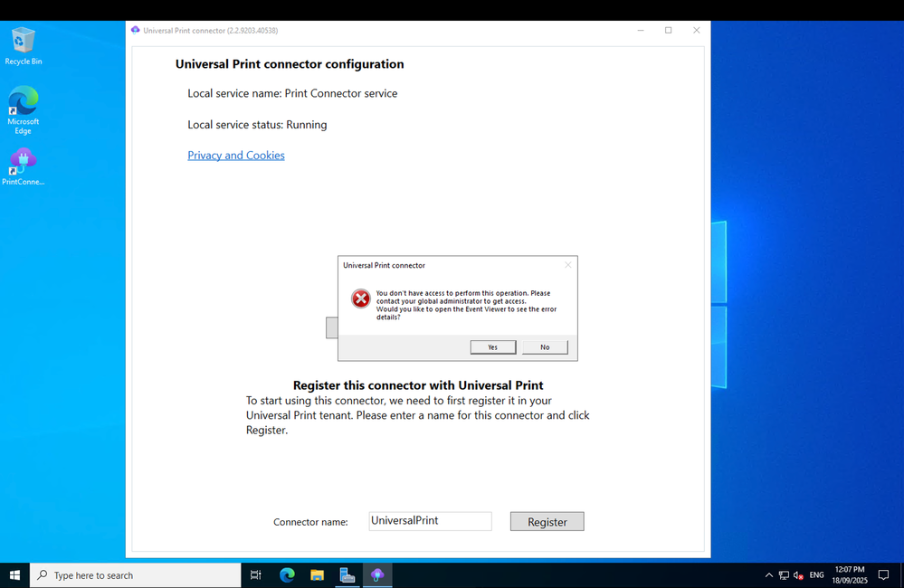The image size is (904, 588).
Task: Click the Universal Print connector title bar icon
Action: coord(136,30)
